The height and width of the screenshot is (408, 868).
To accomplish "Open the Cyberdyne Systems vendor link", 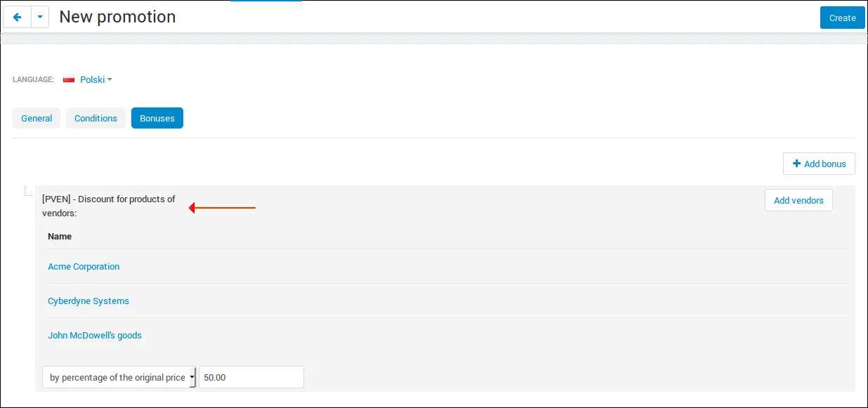I will [88, 301].
